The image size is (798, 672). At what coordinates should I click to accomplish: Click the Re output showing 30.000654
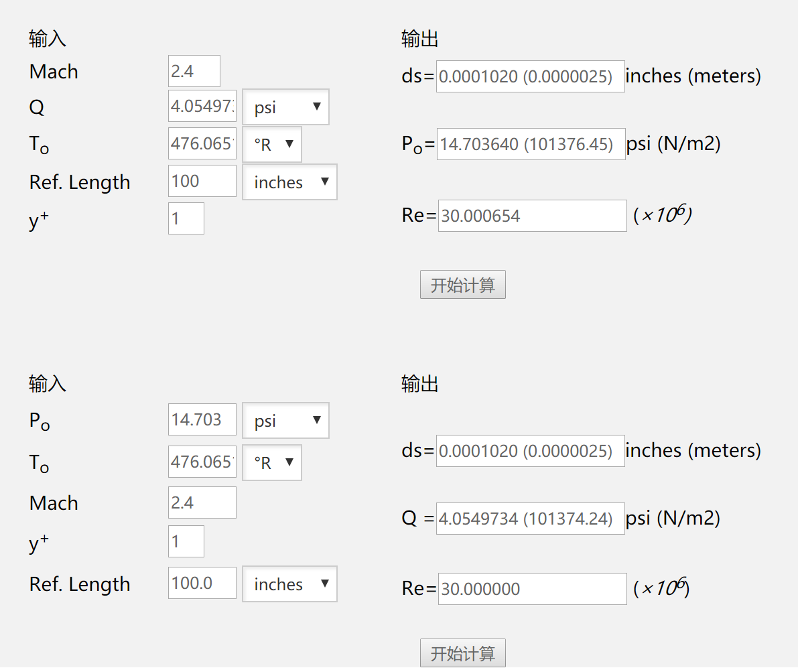[x=532, y=216]
